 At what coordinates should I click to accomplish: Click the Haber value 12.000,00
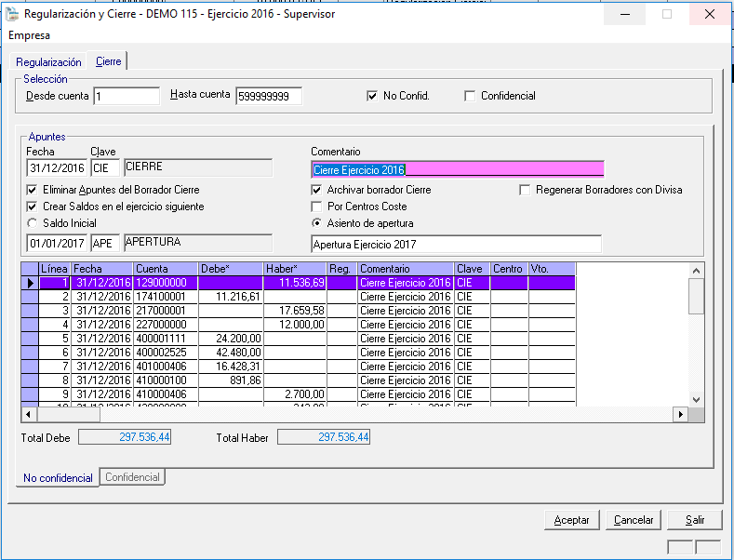tap(295, 325)
